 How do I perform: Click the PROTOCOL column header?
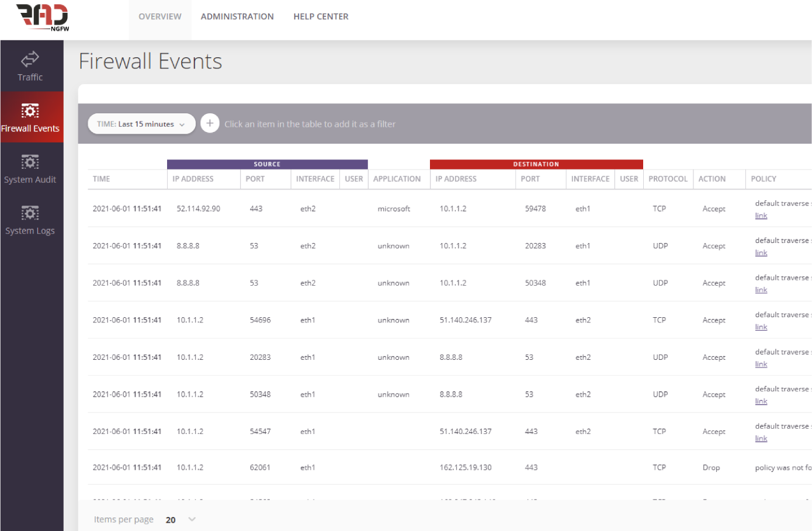tap(668, 179)
